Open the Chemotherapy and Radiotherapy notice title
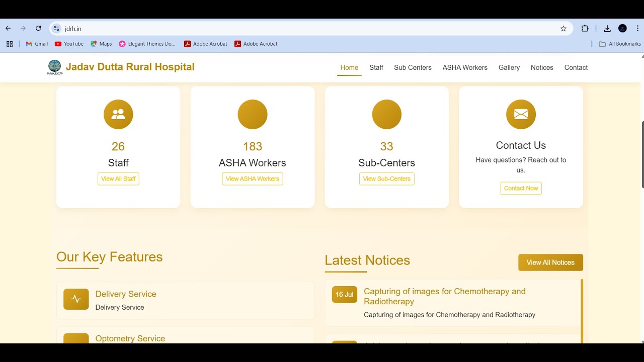This screenshot has height=362, width=644. point(445,296)
